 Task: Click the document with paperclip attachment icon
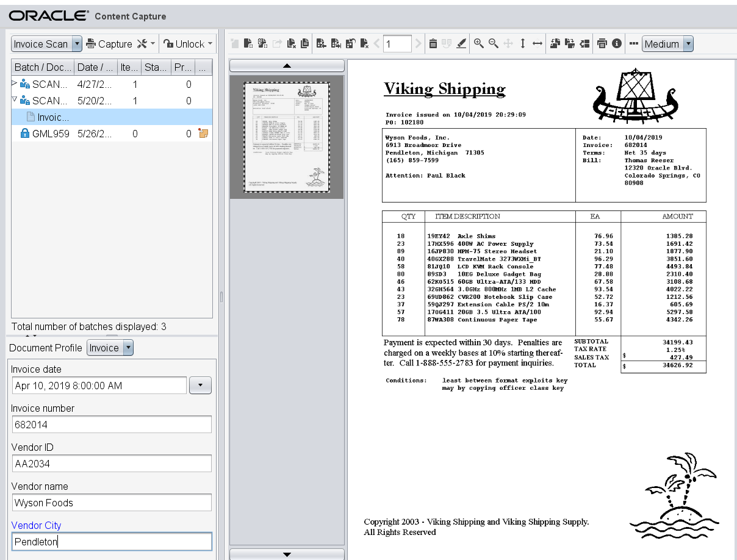pos(263,43)
